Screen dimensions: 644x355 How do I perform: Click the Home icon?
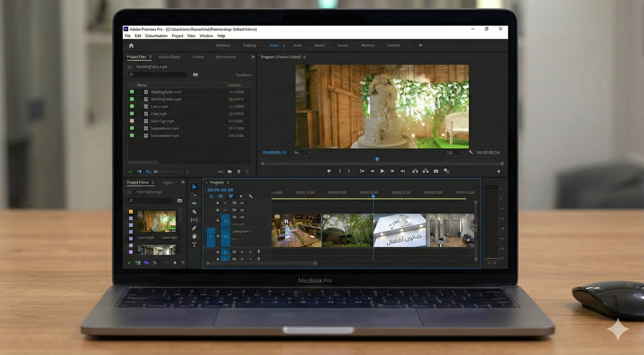[131, 46]
